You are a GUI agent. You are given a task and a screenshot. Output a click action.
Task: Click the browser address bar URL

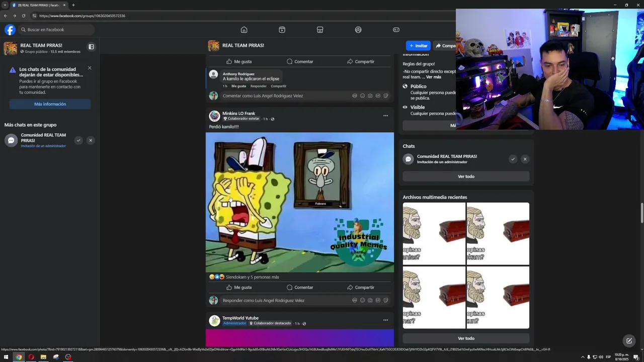pyautogui.click(x=82, y=16)
